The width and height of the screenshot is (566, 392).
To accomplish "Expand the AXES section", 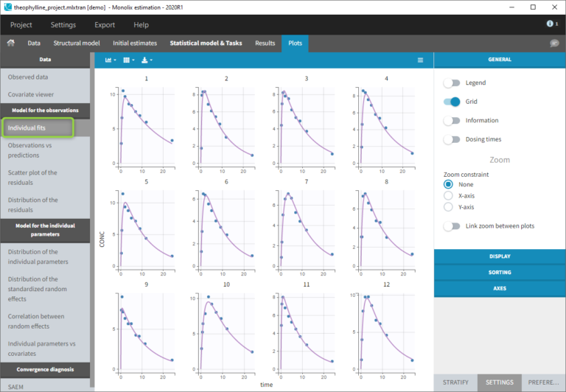I will tap(499, 289).
